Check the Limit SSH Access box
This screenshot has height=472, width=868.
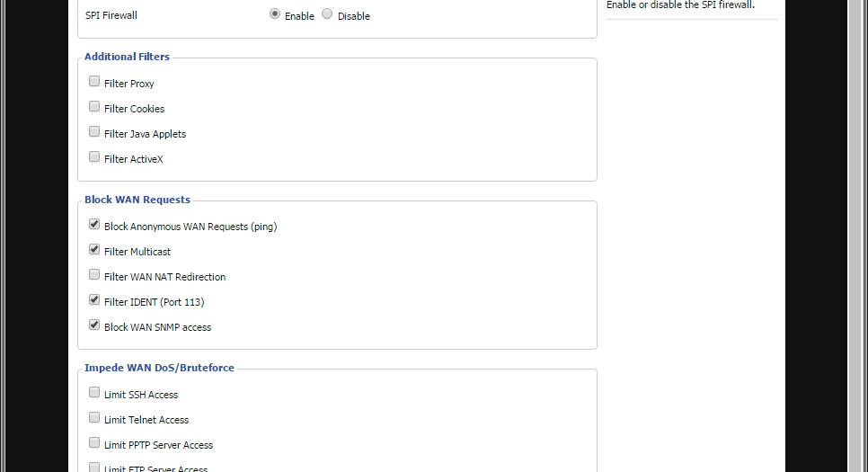[94, 393]
